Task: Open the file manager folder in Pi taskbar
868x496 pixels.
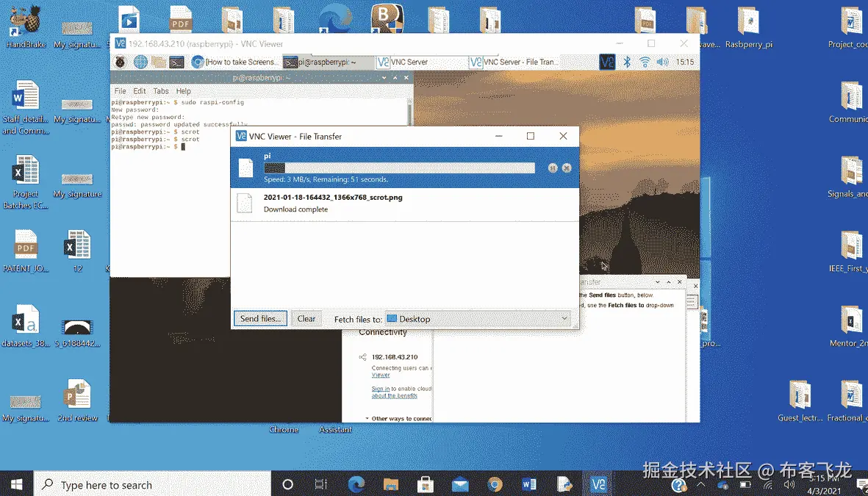Action: (159, 62)
